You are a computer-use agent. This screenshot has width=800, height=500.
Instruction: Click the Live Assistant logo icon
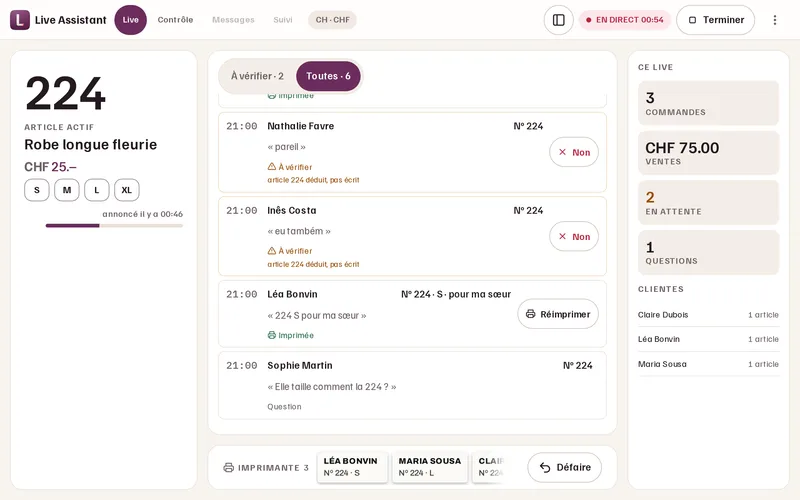tap(20, 20)
